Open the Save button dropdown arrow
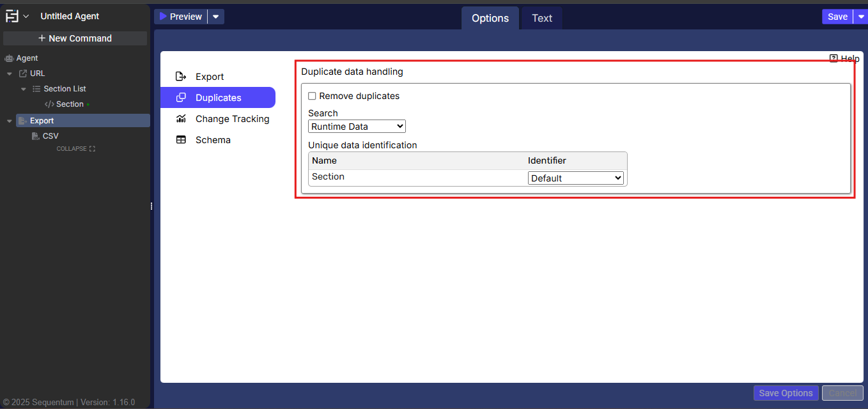868x409 pixels. pyautogui.click(x=861, y=17)
